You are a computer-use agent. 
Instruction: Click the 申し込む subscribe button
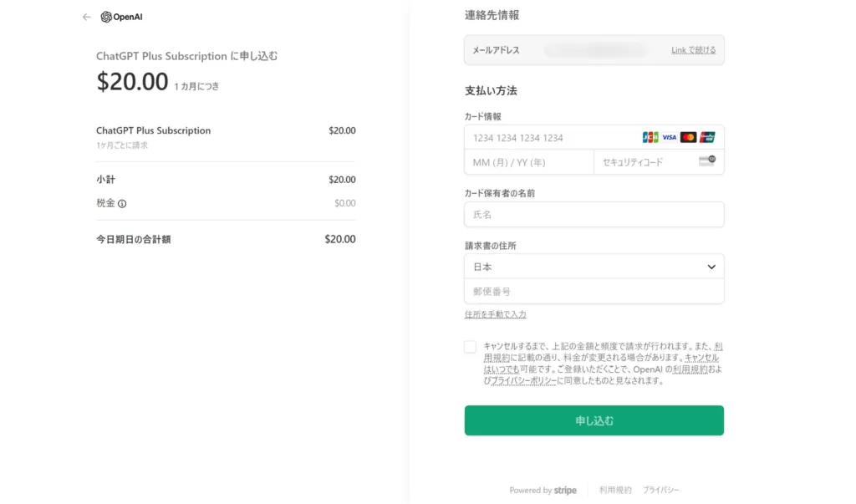tap(594, 420)
